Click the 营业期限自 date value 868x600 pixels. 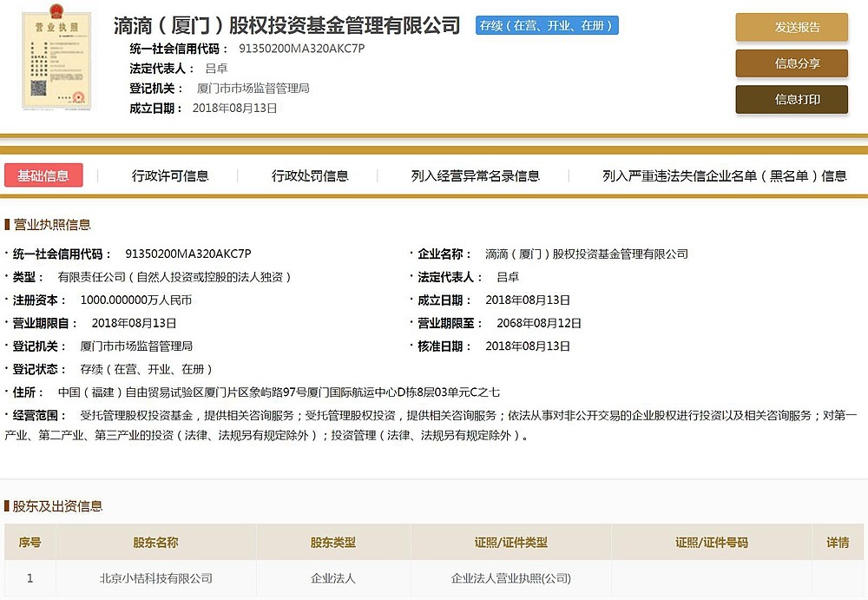[134, 323]
